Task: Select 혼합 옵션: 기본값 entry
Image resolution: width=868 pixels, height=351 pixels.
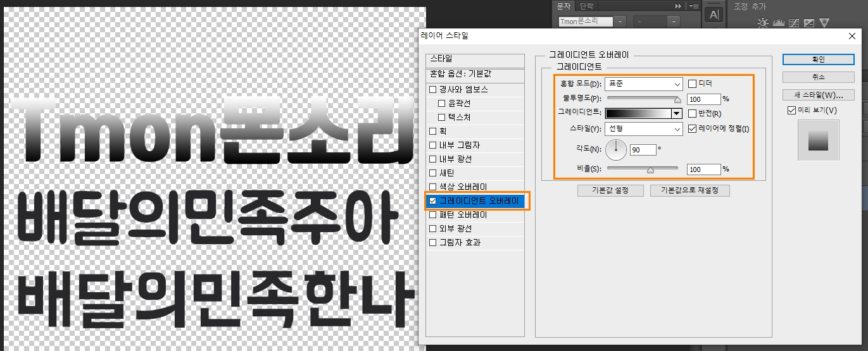Action: click(x=475, y=73)
